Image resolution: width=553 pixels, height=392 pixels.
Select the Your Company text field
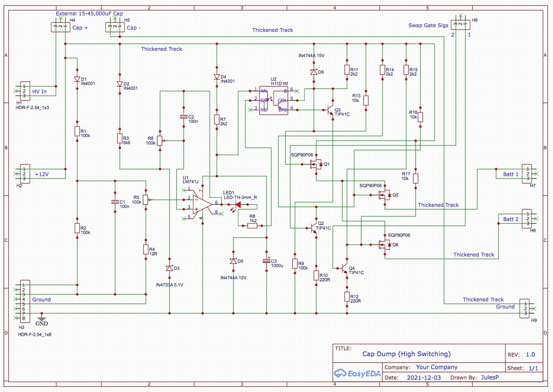pyautogui.click(x=437, y=367)
